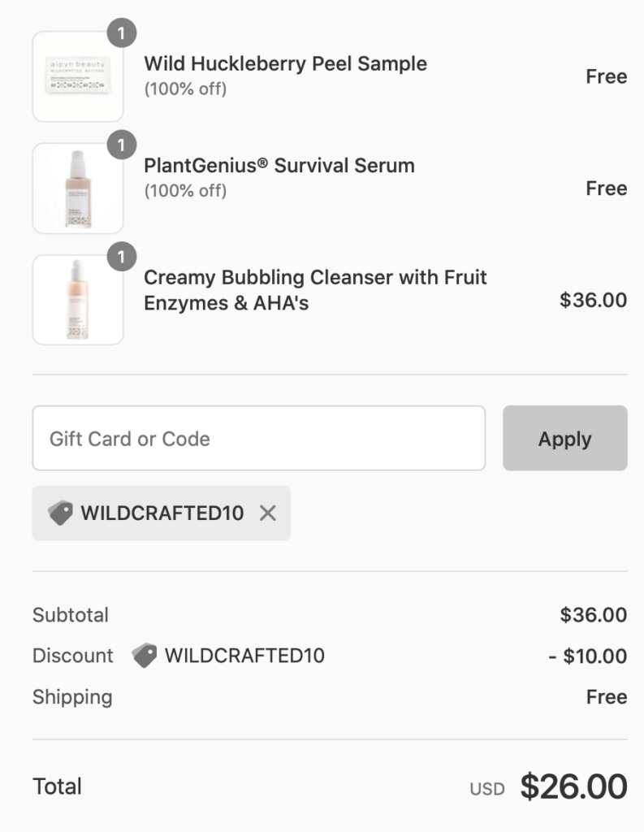Open Creamy Bubbling Cleanser thumbnail

click(x=78, y=300)
